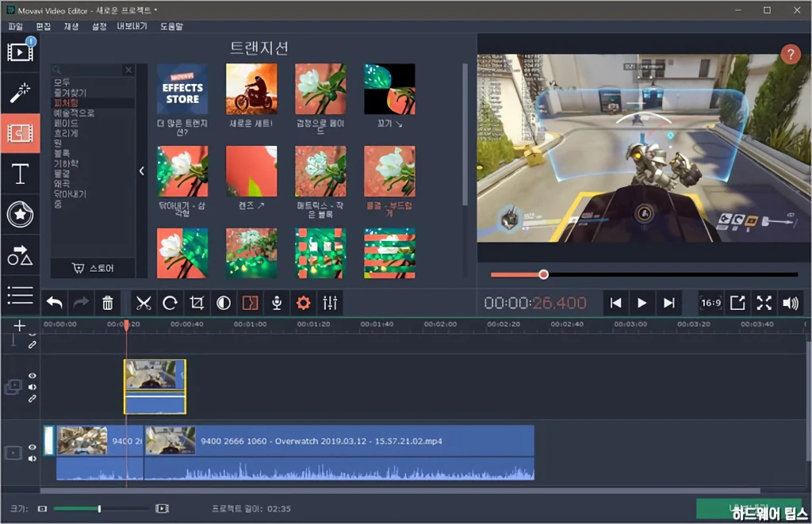Play the preview video

[x=642, y=303]
